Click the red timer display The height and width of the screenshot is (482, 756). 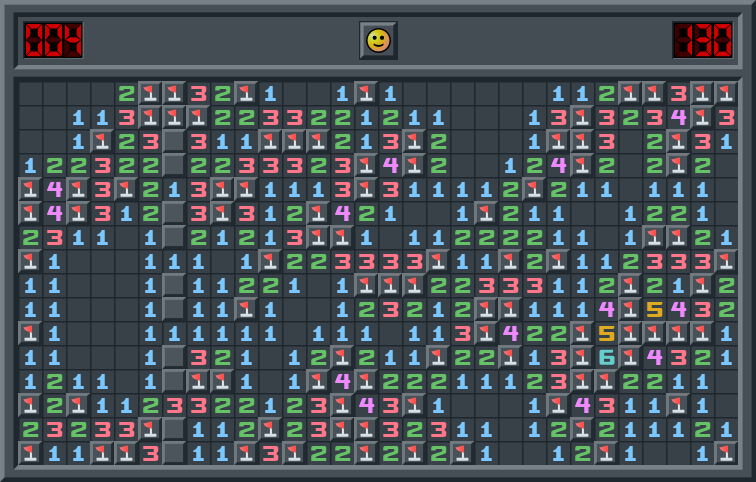point(702,40)
